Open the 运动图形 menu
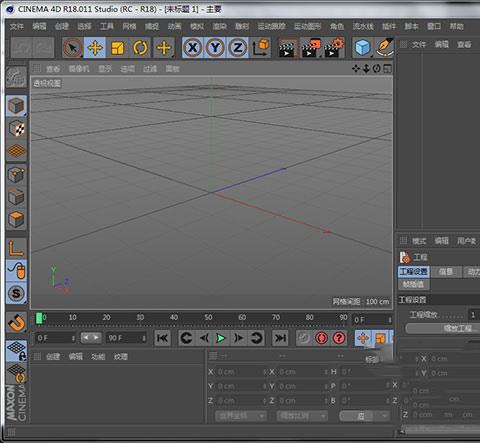 click(308, 26)
